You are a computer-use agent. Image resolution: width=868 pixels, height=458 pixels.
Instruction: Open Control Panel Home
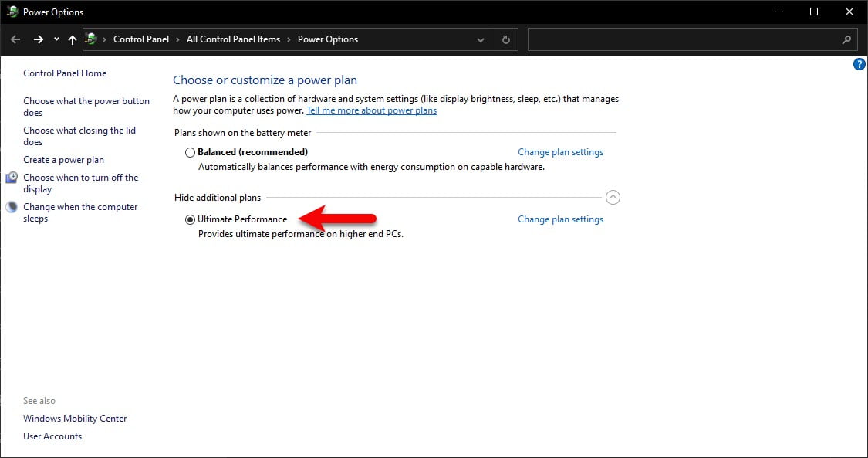pos(65,73)
